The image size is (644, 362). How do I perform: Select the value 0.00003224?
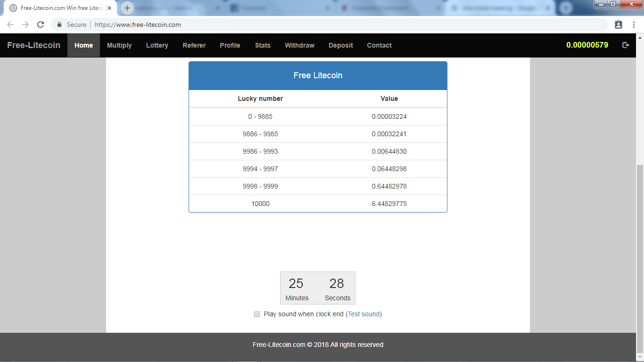point(389,116)
